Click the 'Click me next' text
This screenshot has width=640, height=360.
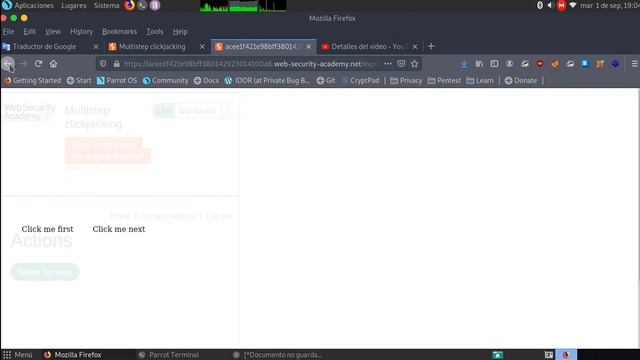pos(119,229)
